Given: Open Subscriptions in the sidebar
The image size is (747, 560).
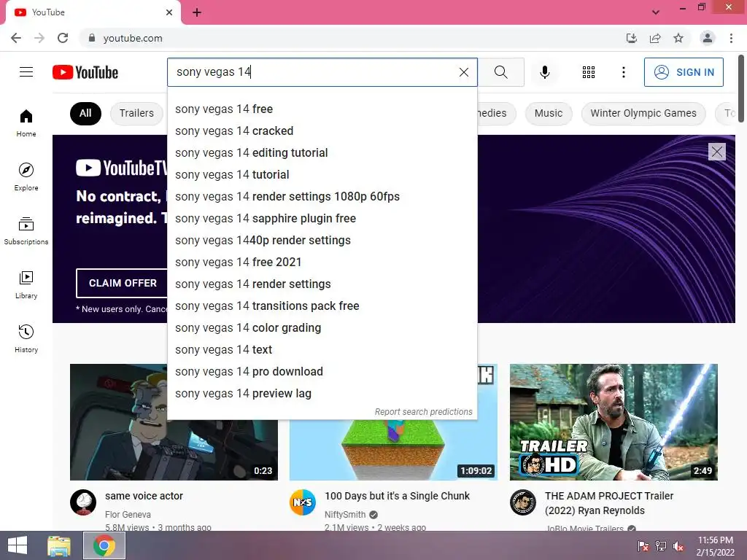Looking at the screenshot, I should [26, 231].
